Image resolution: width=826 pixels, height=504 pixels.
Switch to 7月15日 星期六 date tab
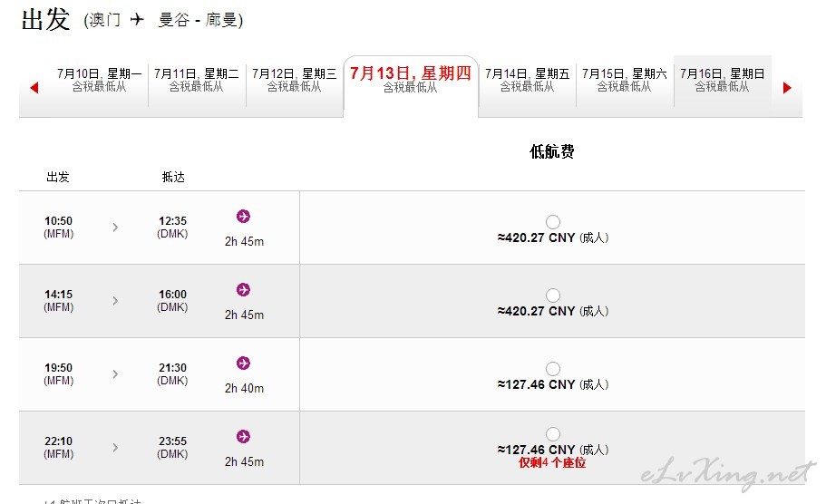coord(624,80)
